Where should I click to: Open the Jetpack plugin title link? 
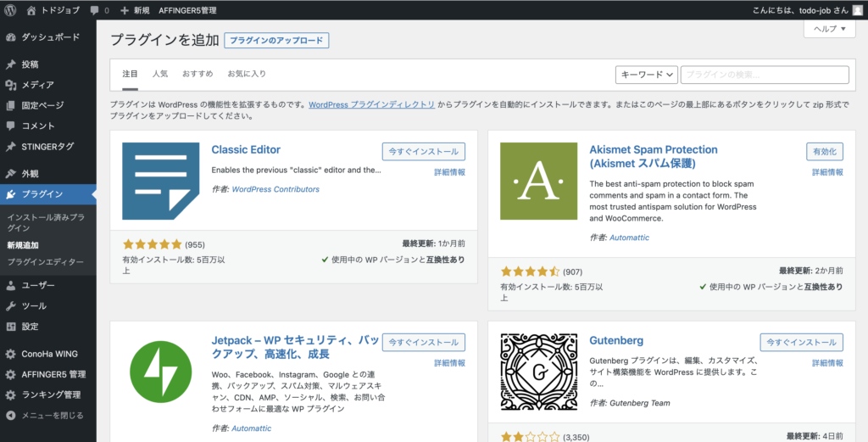coord(295,347)
